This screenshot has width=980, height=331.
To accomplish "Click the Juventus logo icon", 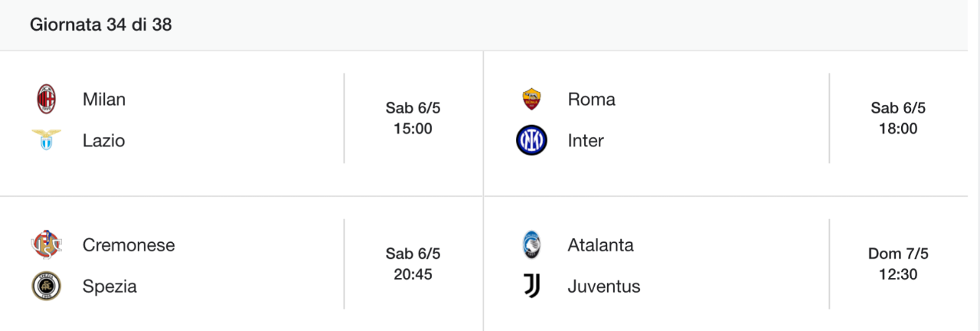I will pos(531,286).
